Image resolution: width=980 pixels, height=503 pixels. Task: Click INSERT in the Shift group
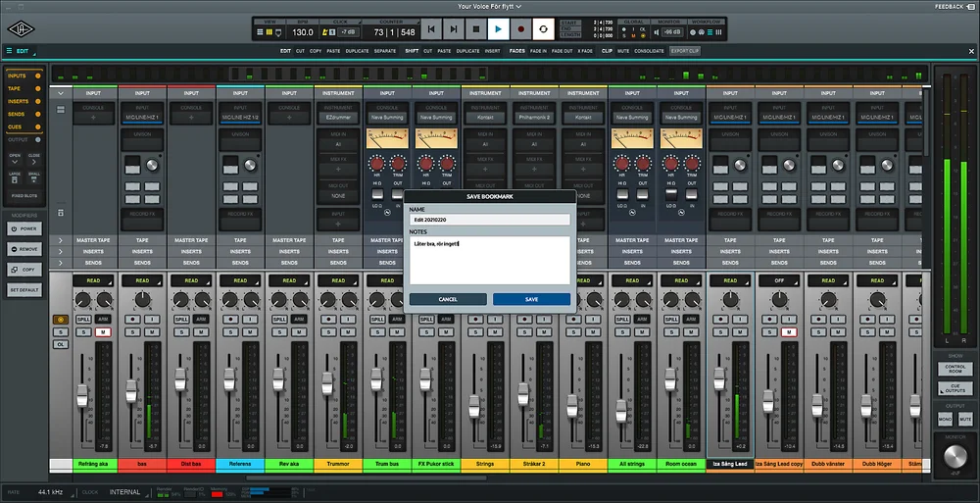coord(493,51)
